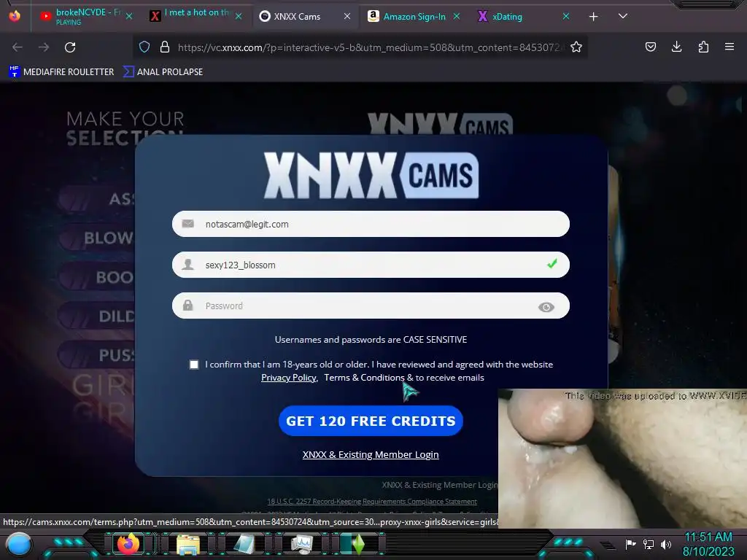
Task: Close the xDating tab
Action: [x=566, y=16]
